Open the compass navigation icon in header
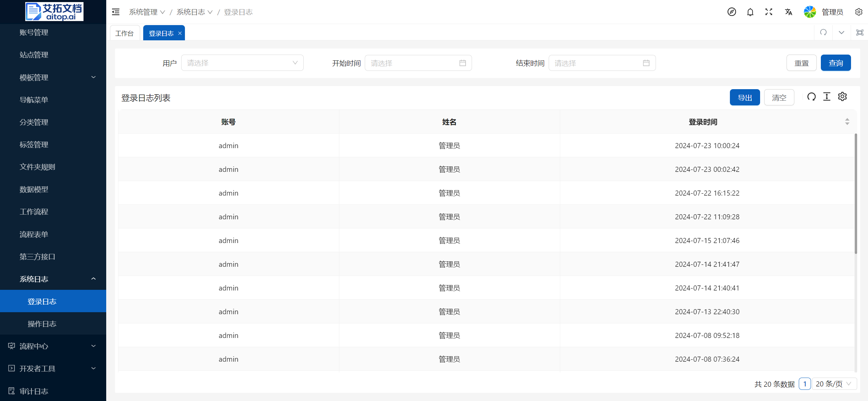The height and width of the screenshot is (401, 868). 732,12
